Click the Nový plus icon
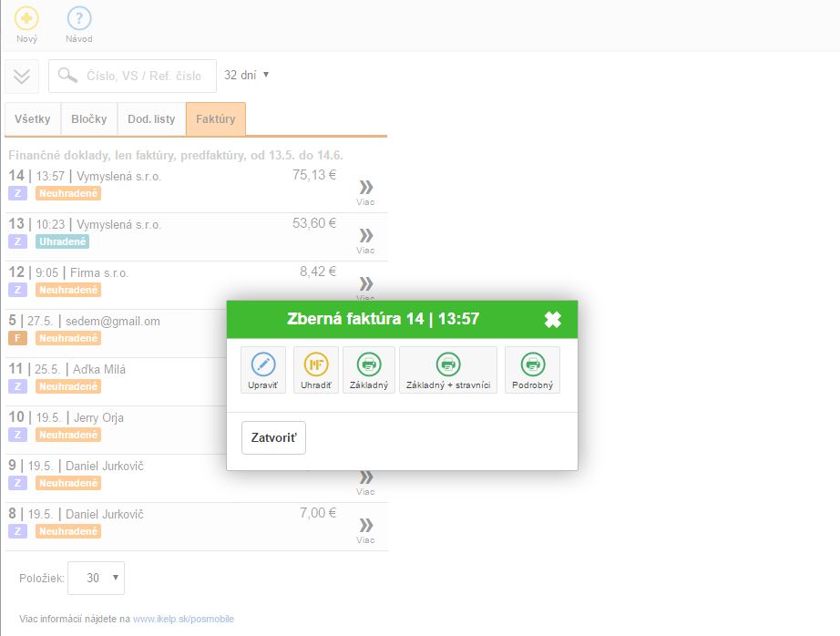Image resolution: width=840 pixels, height=636 pixels. (26, 20)
